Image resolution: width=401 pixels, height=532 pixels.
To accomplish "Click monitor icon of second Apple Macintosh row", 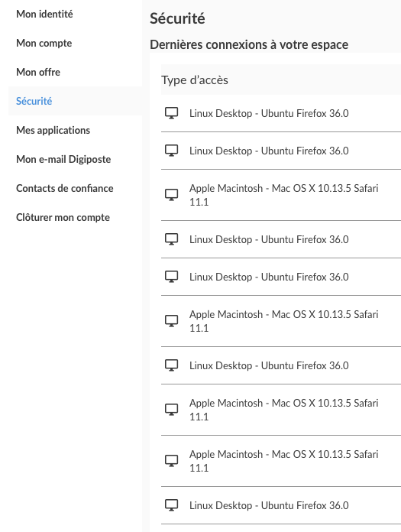I will pyautogui.click(x=172, y=321).
